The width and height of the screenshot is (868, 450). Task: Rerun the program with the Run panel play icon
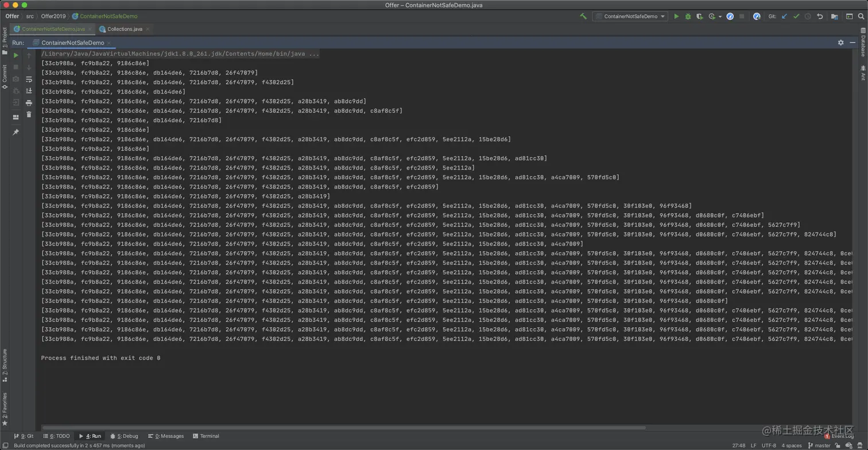(16, 55)
